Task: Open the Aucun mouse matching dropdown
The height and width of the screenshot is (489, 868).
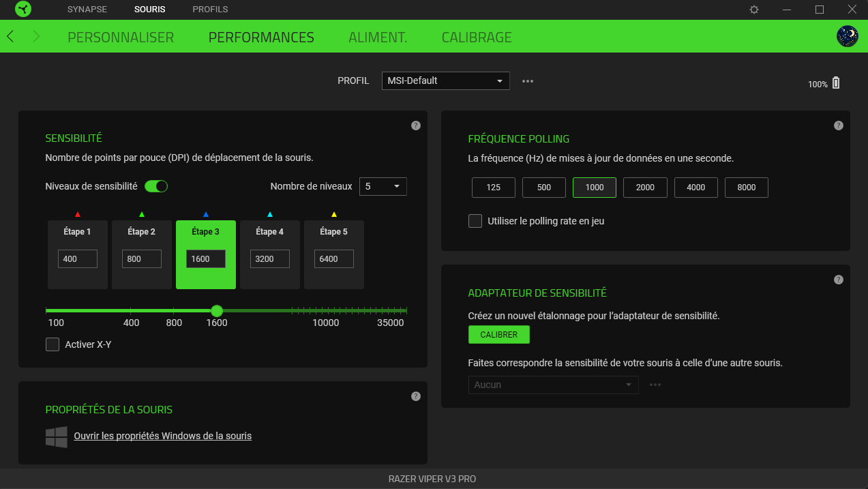Action: tap(554, 385)
